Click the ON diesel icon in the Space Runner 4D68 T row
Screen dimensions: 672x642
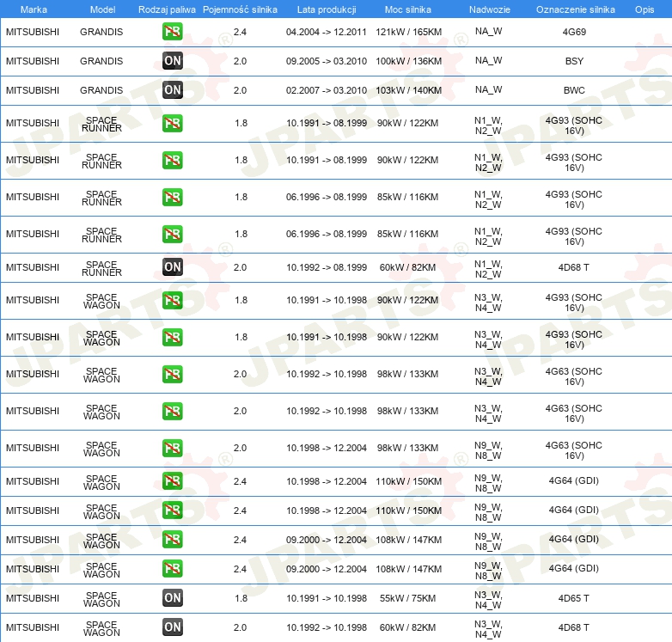click(172, 267)
